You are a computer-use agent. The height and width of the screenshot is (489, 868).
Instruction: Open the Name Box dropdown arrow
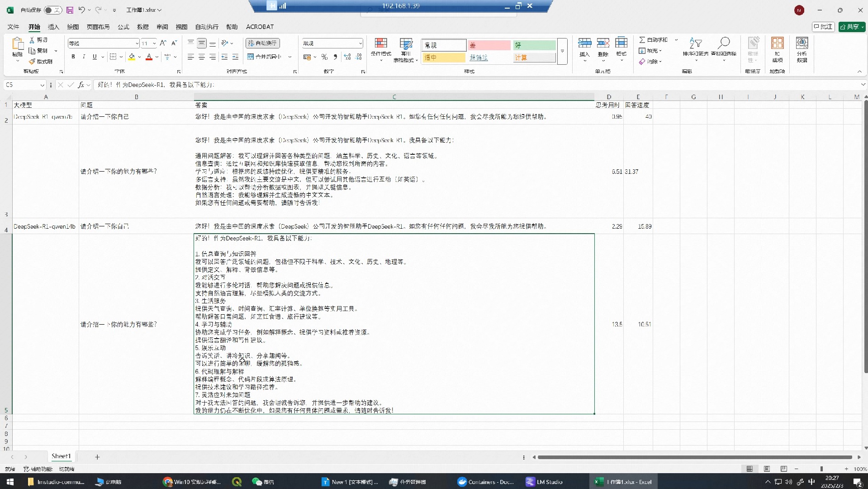[42, 85]
